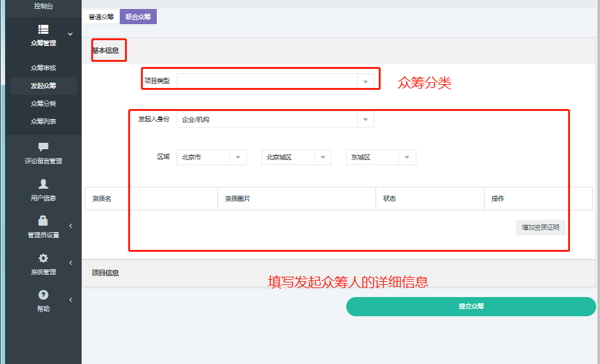Screen dimensions: 600x364
Task: Open the 东城区 district dropdown
Action: [x=381, y=157]
